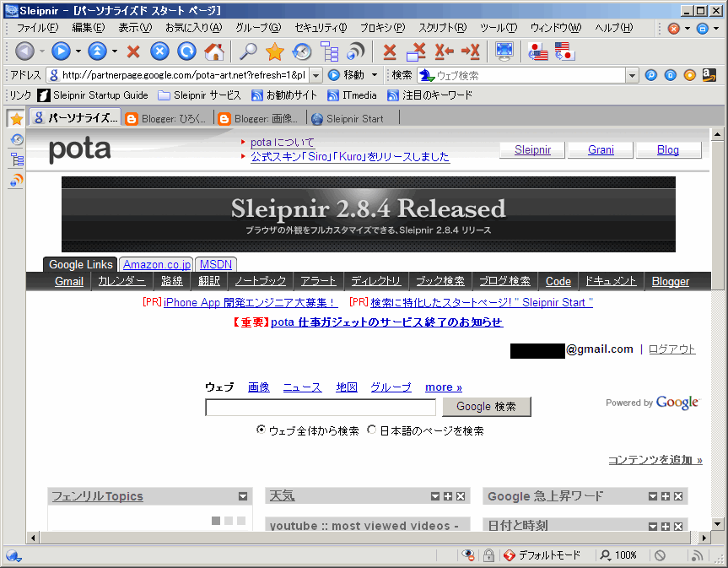Click the Google 検索 button
Viewport: 728px width, 568px height.
click(486, 407)
